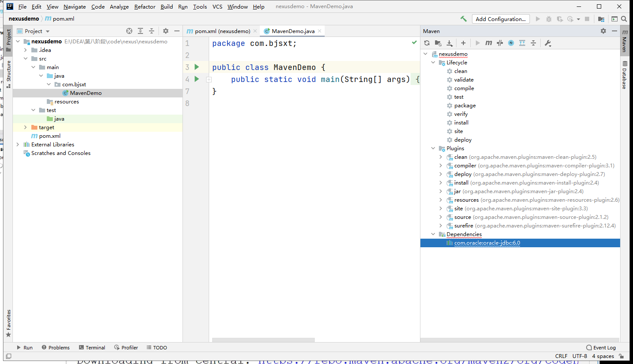Viewport: 633px width, 364px height.
Task: Open Event Log
Action: (601, 348)
